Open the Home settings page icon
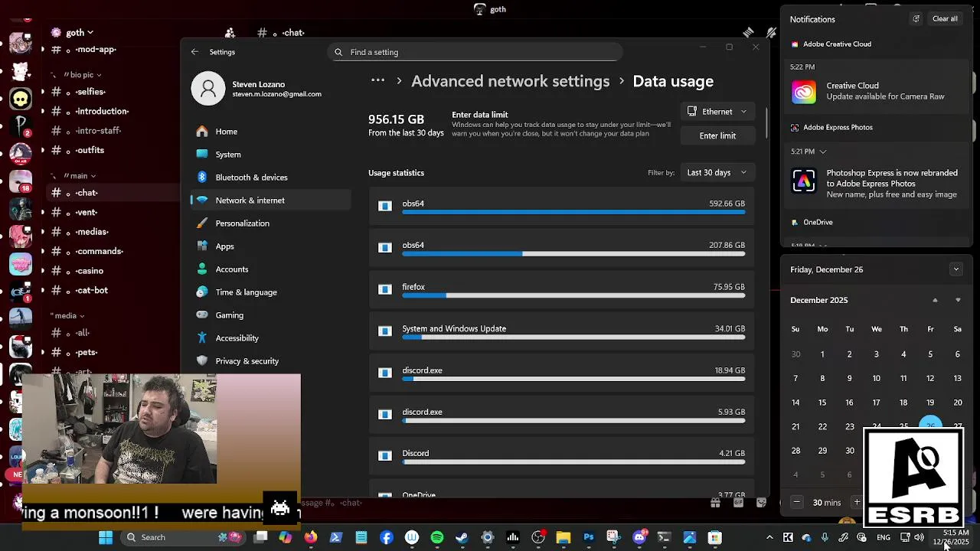This screenshot has width=980, height=551. [201, 132]
